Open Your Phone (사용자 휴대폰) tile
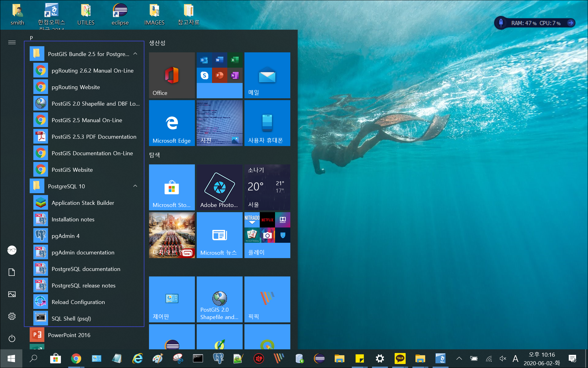This screenshot has height=368, width=588. tap(267, 123)
